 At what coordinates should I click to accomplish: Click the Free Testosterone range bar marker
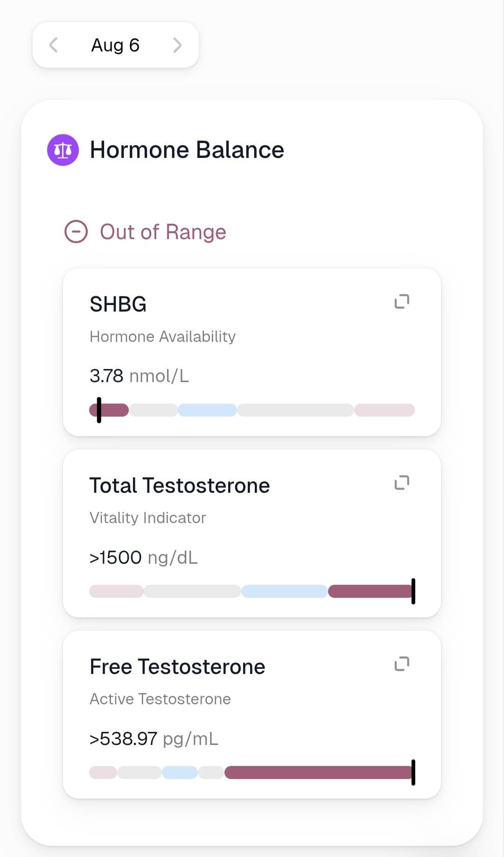pyautogui.click(x=413, y=772)
